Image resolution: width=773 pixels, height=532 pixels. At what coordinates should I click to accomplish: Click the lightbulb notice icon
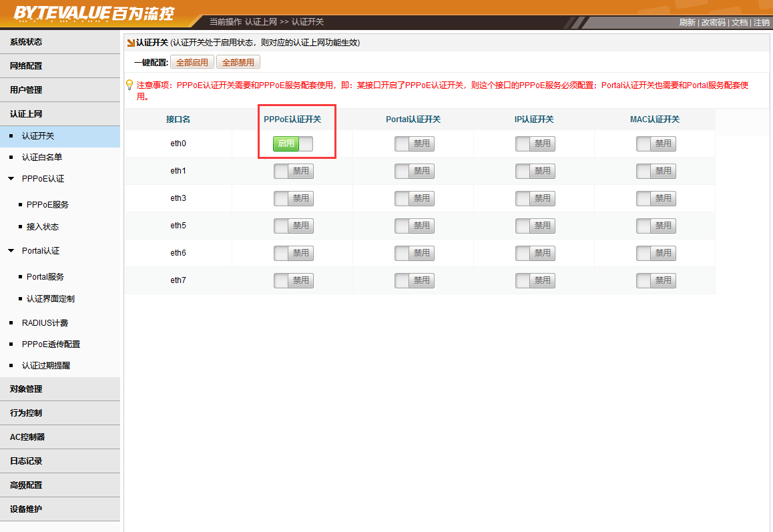click(x=130, y=85)
